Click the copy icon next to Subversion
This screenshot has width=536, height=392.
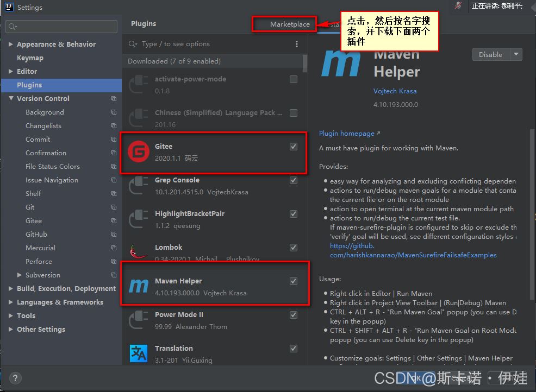[114, 275]
